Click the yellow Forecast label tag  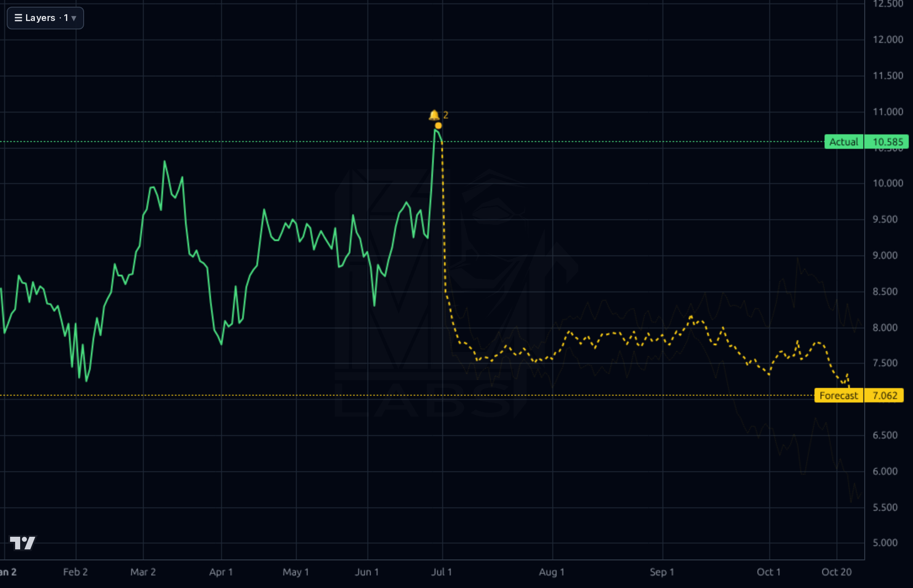pyautogui.click(x=839, y=396)
